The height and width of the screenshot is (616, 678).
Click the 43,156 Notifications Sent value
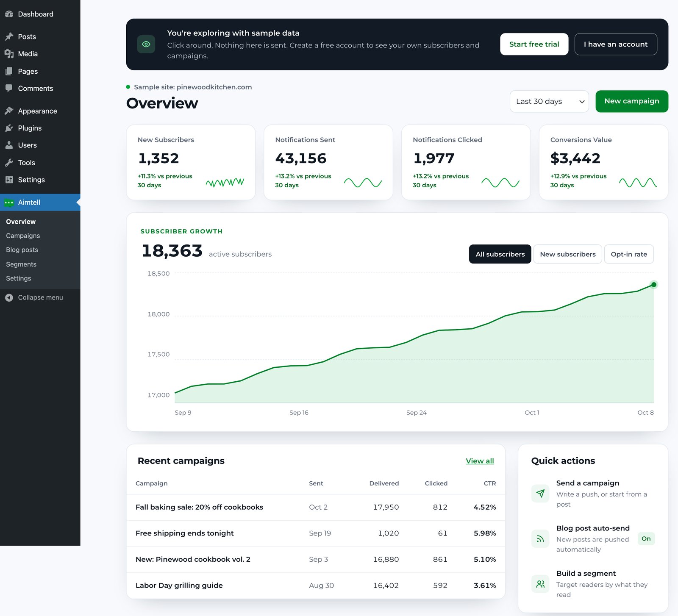tap(301, 158)
